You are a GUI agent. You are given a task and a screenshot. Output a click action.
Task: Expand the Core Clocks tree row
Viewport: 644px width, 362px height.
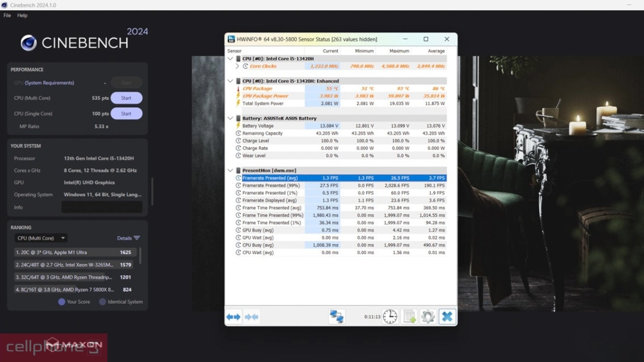[x=238, y=66]
